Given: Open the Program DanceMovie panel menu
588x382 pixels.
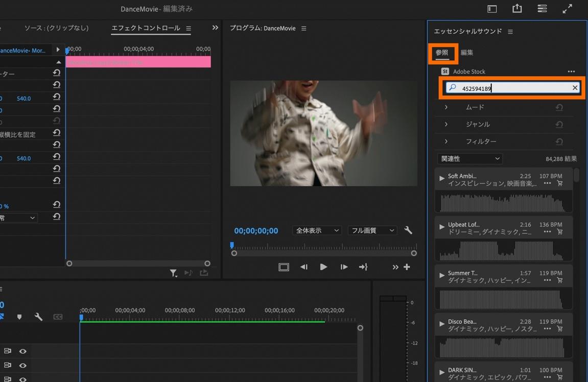Looking at the screenshot, I should point(304,29).
